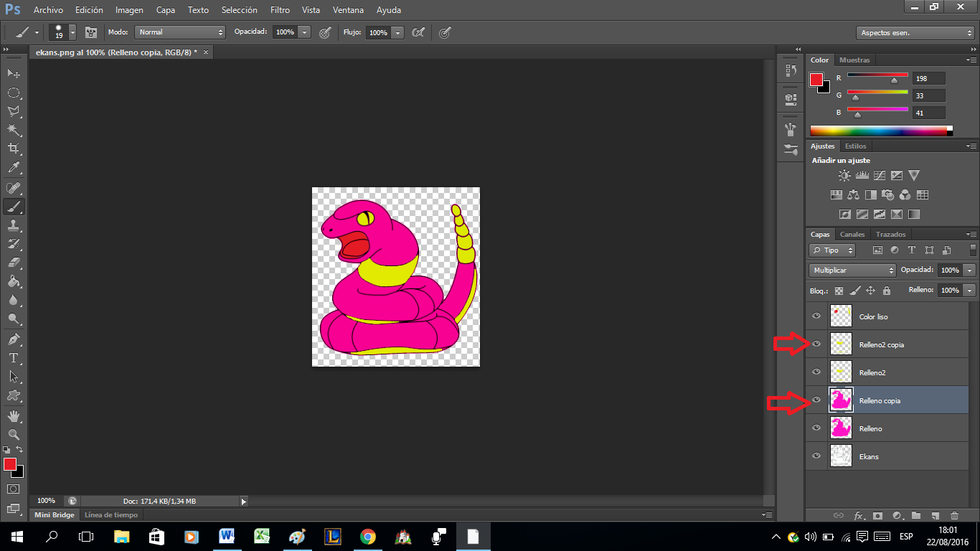Viewport: 980px width, 551px height.
Task: Add a layer mask
Action: (x=877, y=515)
